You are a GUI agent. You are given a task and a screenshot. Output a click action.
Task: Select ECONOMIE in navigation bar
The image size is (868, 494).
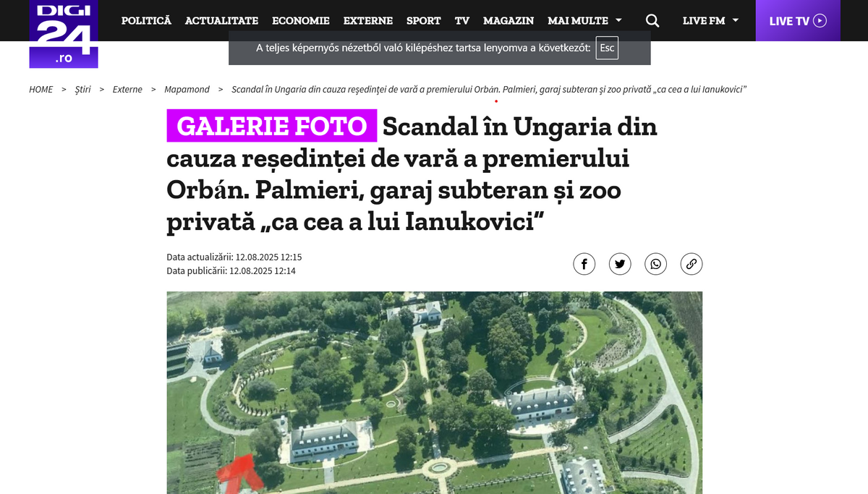(301, 20)
